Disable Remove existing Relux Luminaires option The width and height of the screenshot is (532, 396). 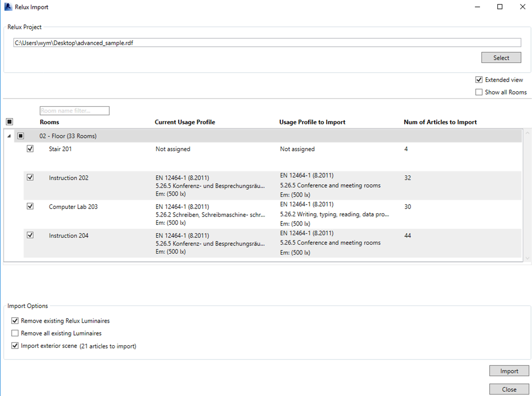click(x=15, y=321)
